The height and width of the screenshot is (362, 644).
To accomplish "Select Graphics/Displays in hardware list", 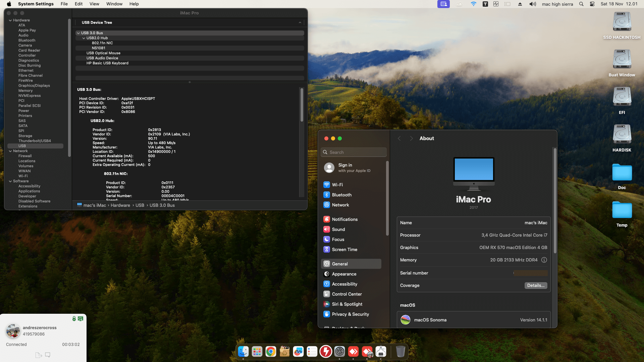I will (x=34, y=86).
